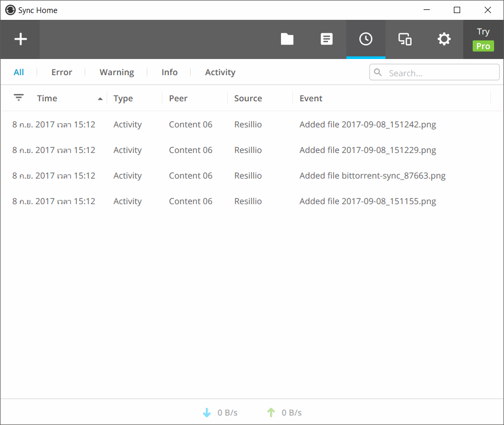
Task: Switch to the Warning filter
Action: (117, 72)
